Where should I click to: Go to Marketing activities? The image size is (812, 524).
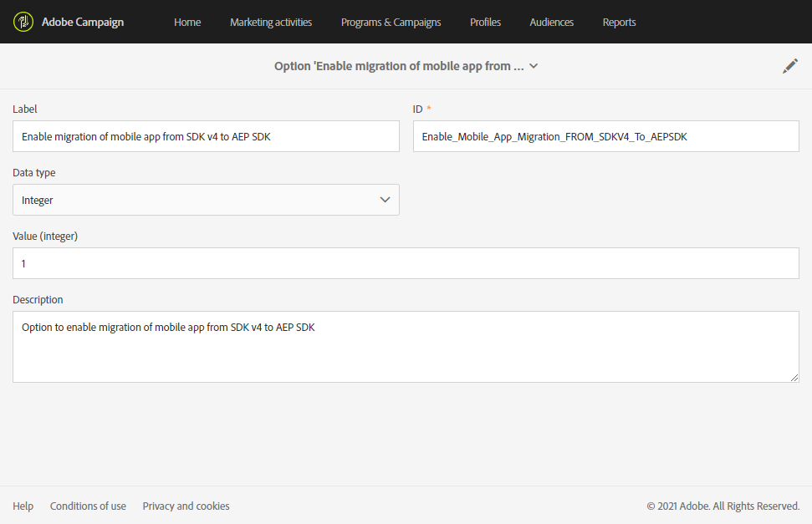271,23
